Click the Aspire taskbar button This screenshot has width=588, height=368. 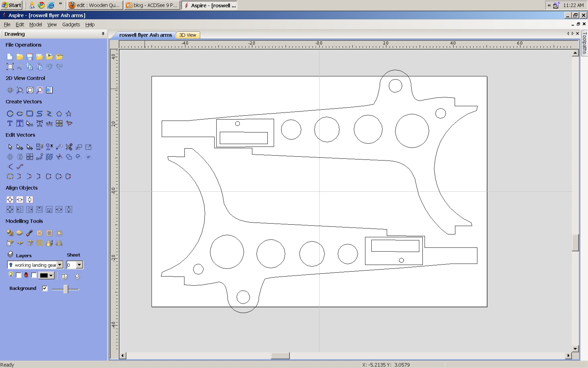(210, 5)
